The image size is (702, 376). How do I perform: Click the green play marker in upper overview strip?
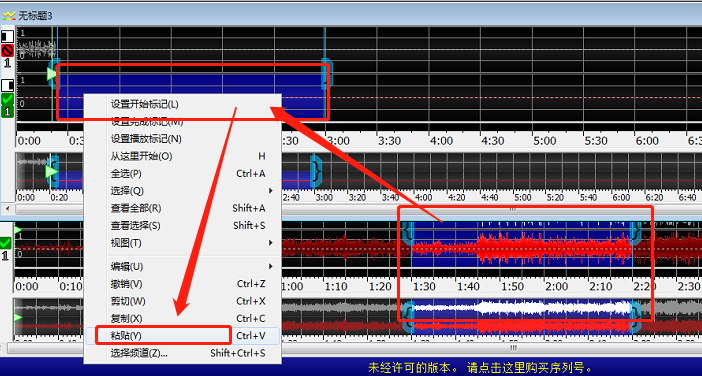(x=51, y=171)
